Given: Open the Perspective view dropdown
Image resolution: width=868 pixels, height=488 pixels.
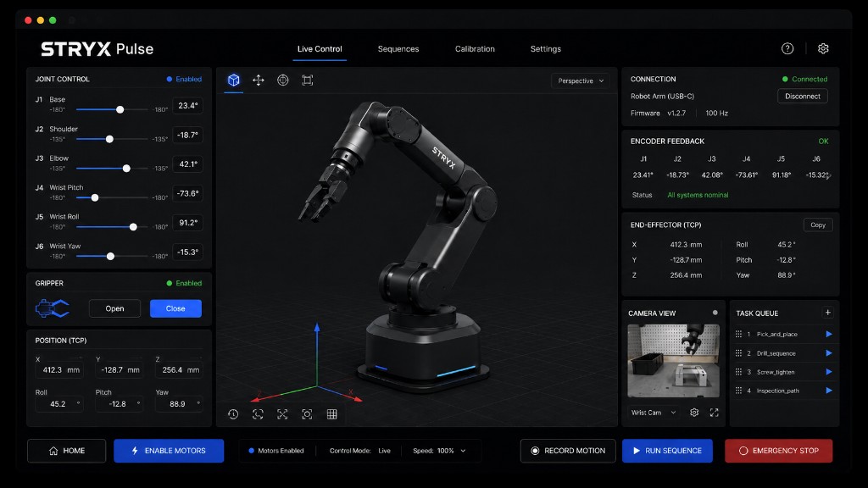Looking at the screenshot, I should [580, 80].
